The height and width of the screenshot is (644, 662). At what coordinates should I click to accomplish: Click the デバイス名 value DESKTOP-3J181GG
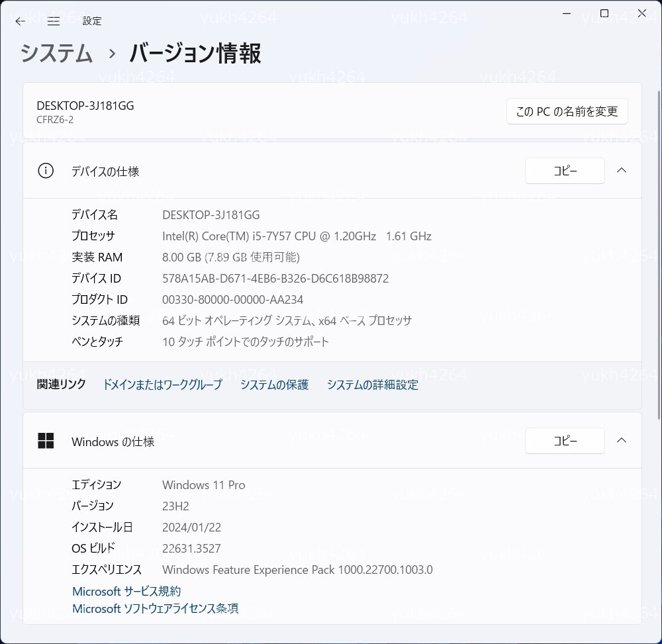click(211, 215)
